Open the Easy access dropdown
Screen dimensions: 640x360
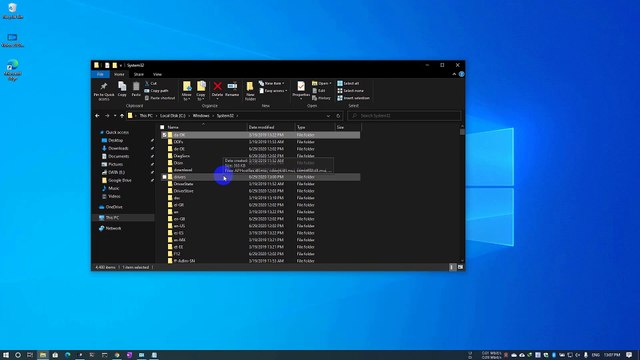(273, 91)
